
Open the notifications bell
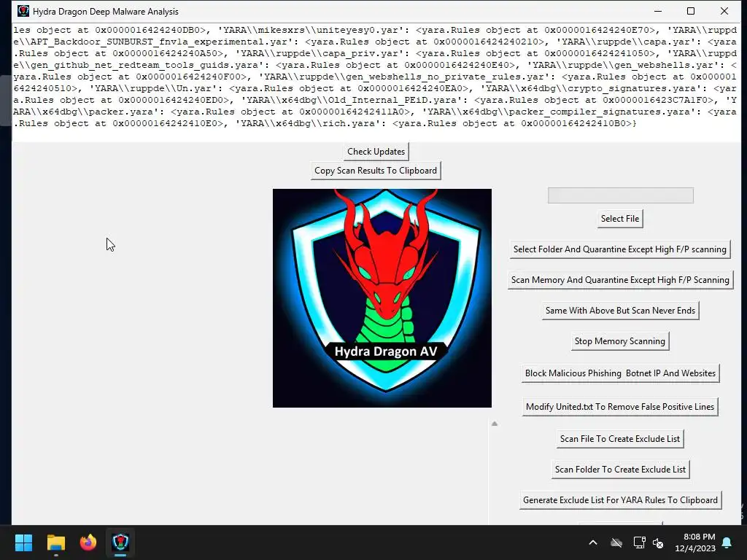click(x=727, y=542)
